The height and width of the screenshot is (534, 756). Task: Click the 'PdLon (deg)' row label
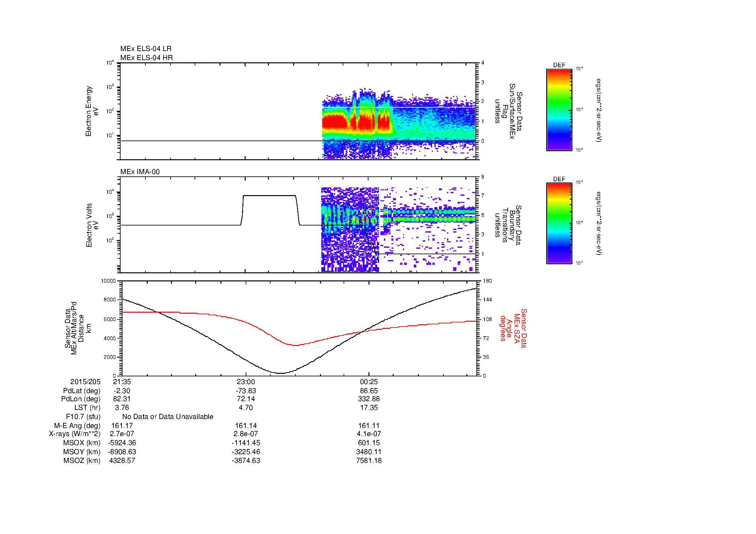[81, 399]
